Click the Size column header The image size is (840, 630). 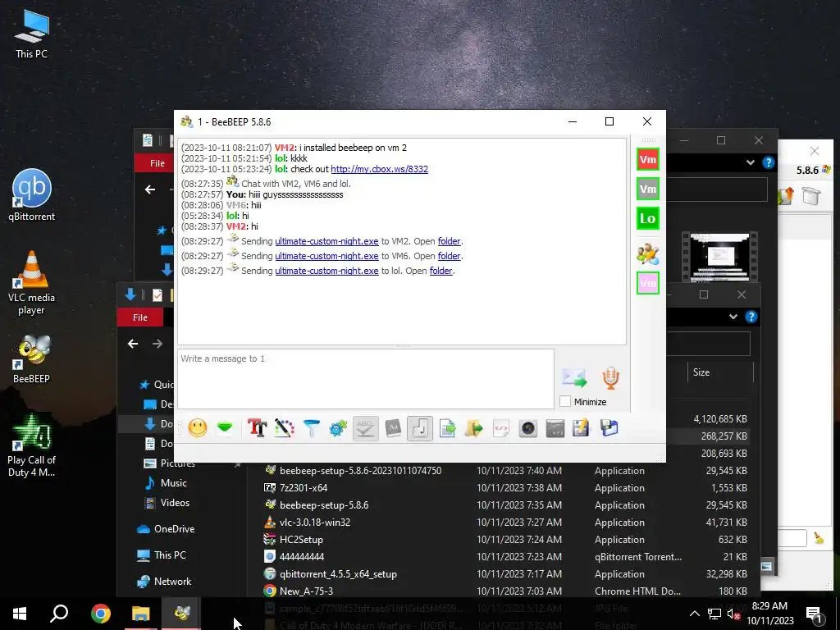[x=720, y=372]
